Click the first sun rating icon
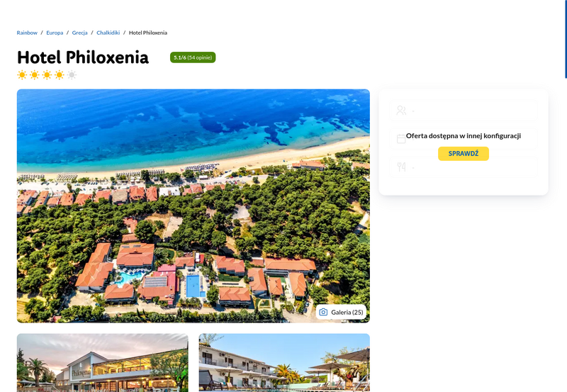 tap(22, 75)
